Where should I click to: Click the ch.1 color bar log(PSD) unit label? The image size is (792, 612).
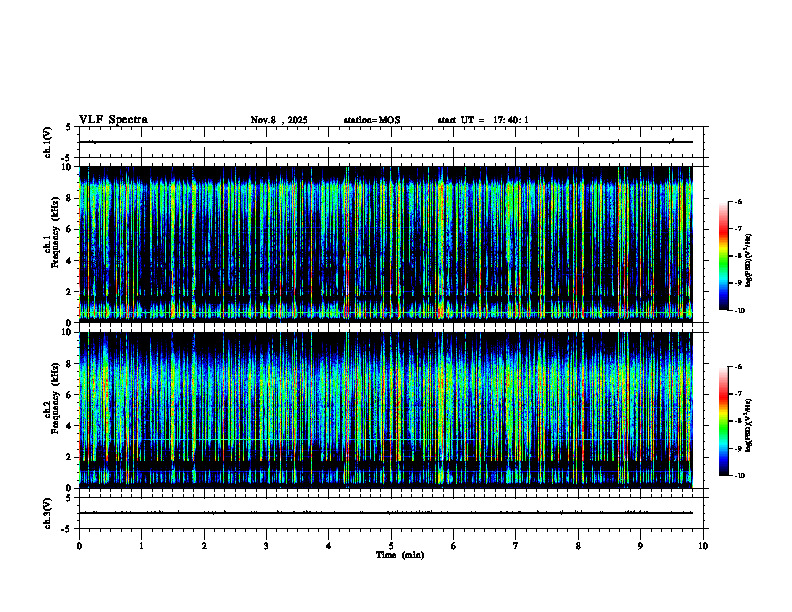coord(749,260)
